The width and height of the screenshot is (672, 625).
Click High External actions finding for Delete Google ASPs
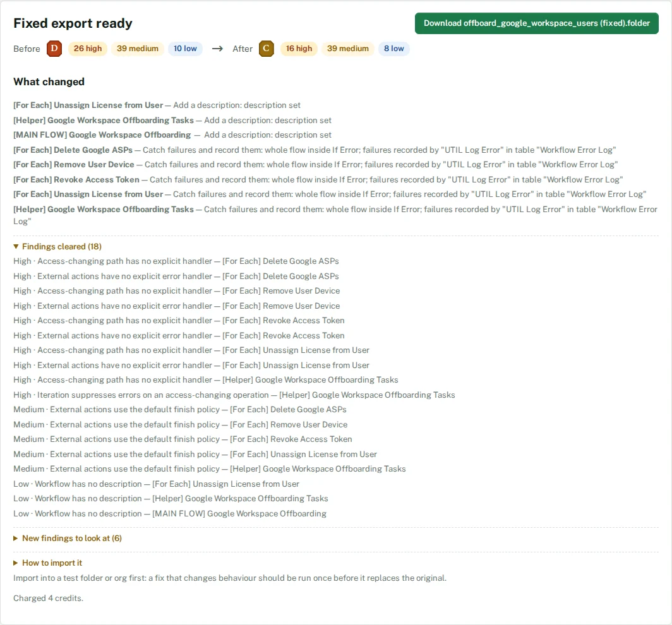[x=176, y=277]
